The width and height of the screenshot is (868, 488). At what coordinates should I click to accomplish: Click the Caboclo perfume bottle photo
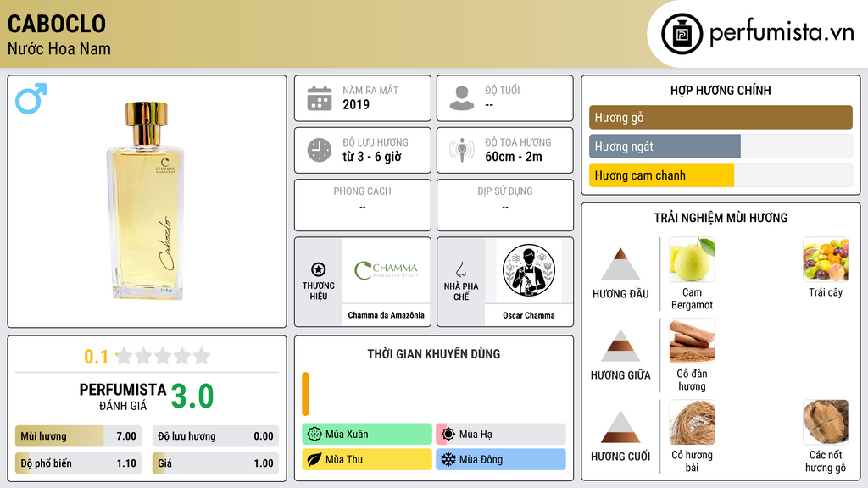pos(146,201)
